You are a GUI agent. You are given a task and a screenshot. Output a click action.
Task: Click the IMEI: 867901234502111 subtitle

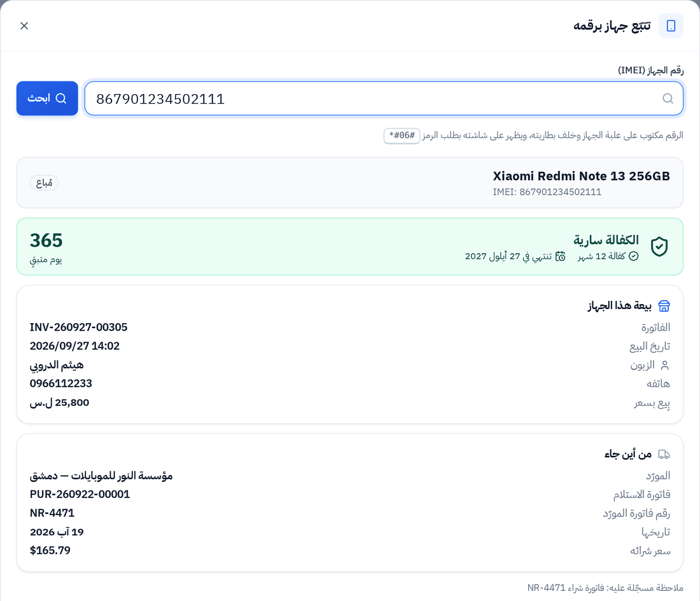[x=547, y=192]
